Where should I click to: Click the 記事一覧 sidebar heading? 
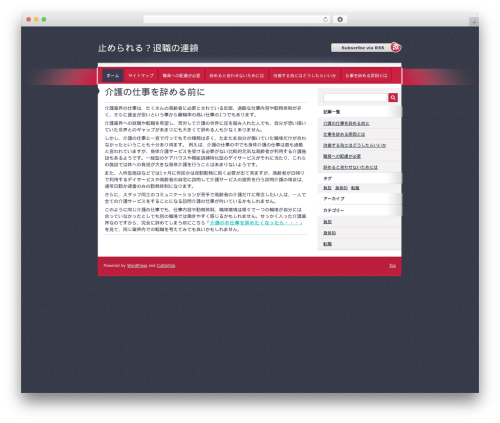pos(332,112)
